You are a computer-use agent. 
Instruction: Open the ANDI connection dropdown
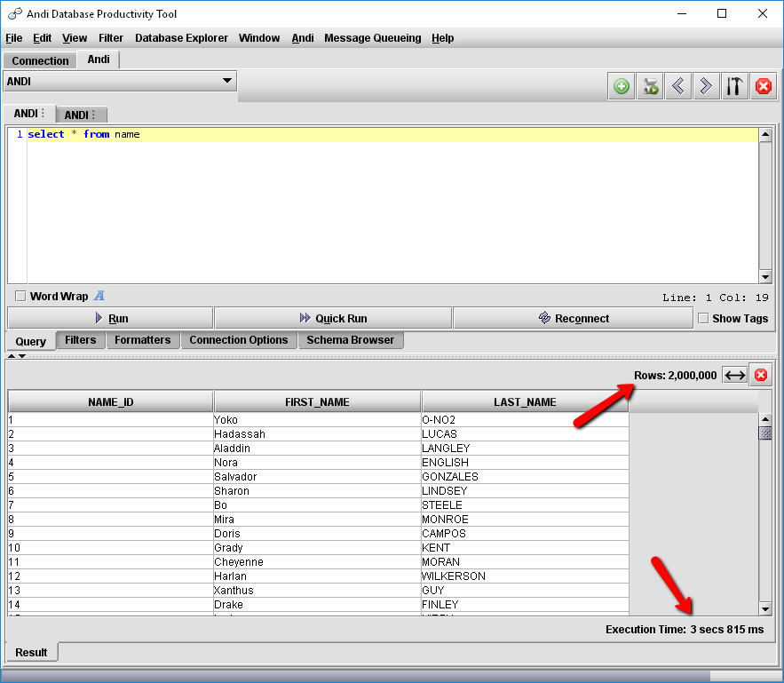(x=230, y=81)
